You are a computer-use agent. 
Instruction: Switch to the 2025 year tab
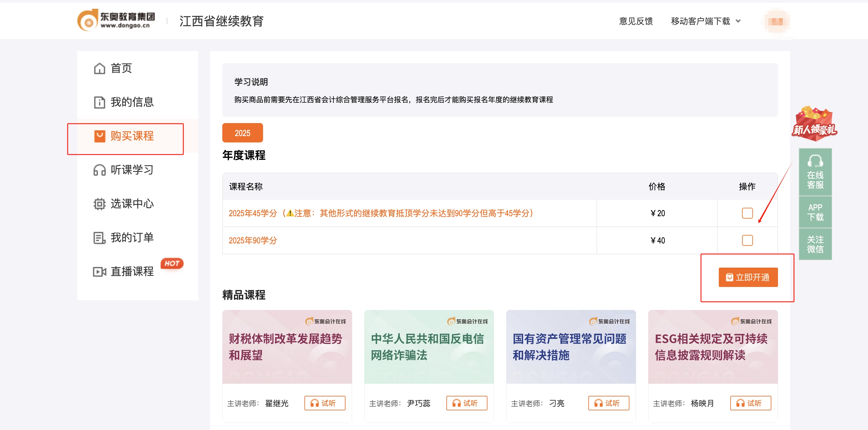pos(242,133)
